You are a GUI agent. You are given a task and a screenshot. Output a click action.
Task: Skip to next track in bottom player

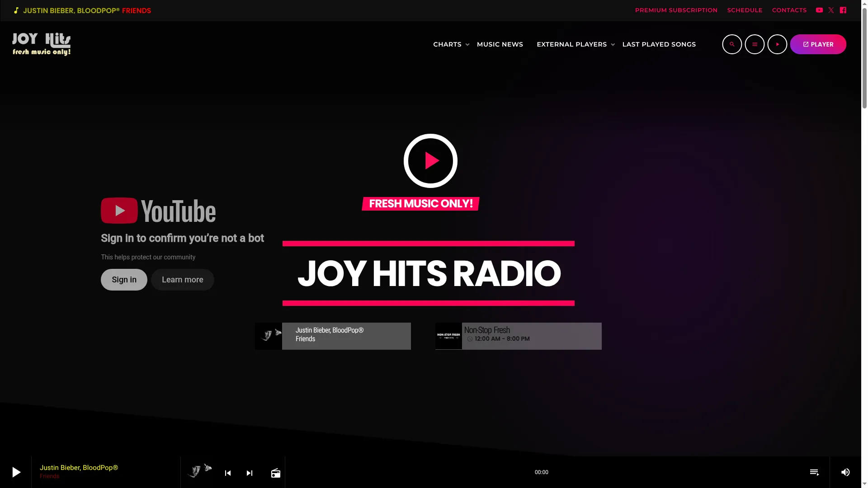(250, 473)
